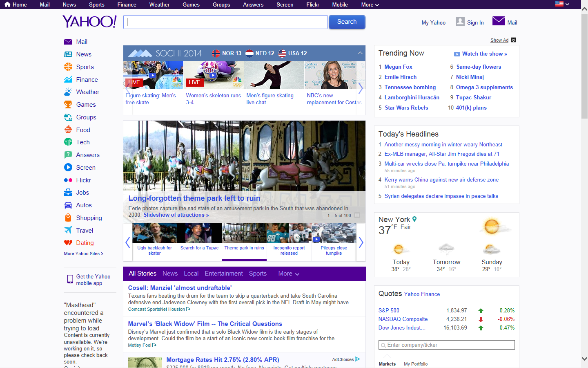Open headline Syrian delegates declare impasse

pyautogui.click(x=441, y=196)
